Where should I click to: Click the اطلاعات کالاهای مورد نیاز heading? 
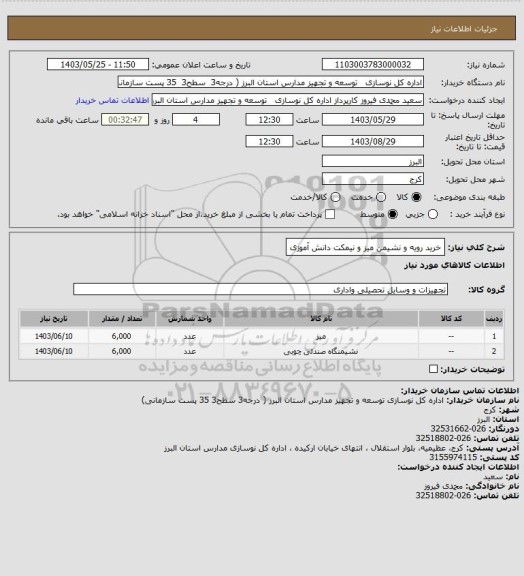(454, 266)
